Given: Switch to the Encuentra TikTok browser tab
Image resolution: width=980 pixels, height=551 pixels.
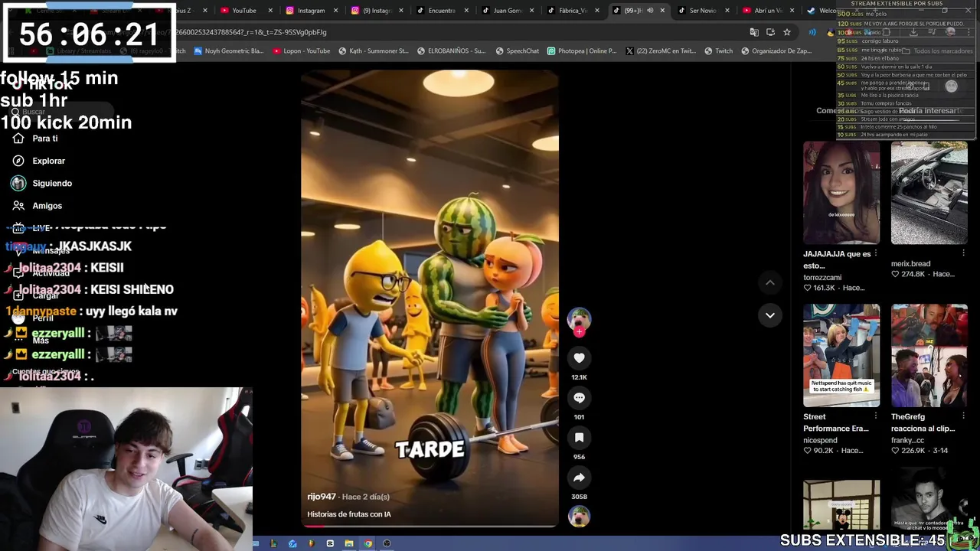Looking at the screenshot, I should 440,11.
